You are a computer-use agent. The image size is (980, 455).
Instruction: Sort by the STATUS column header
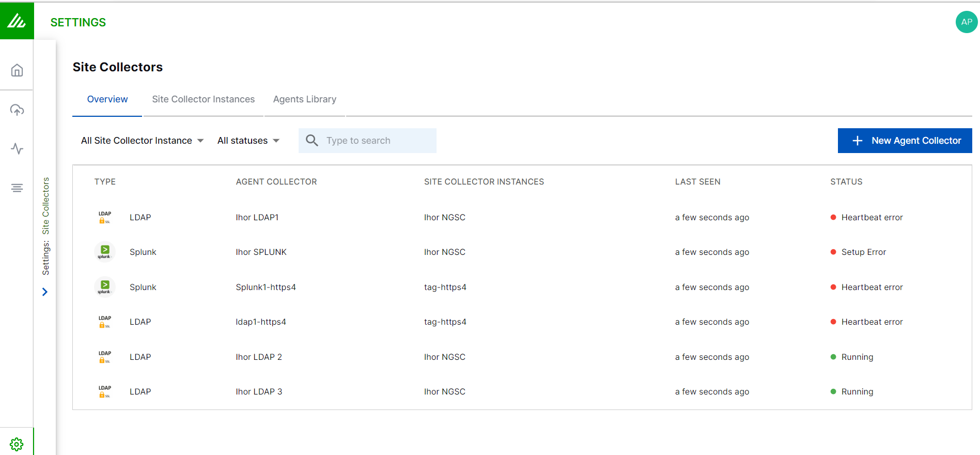[x=846, y=181]
